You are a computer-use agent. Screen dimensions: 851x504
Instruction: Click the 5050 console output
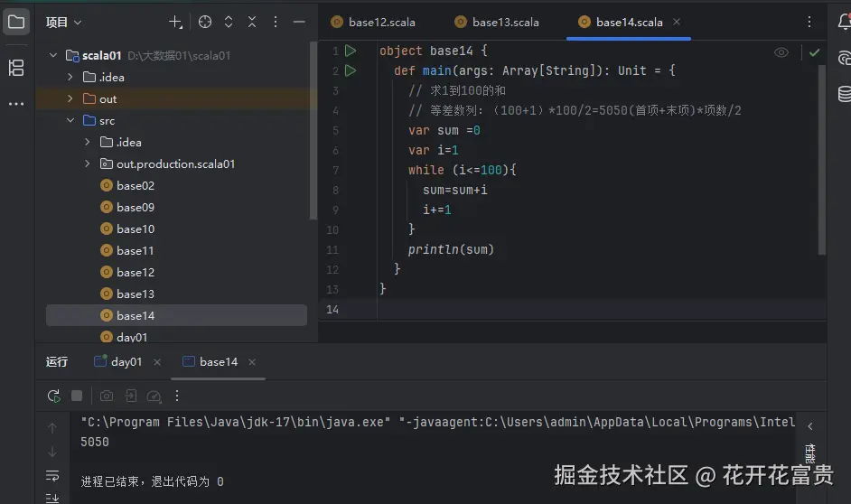(x=95, y=443)
